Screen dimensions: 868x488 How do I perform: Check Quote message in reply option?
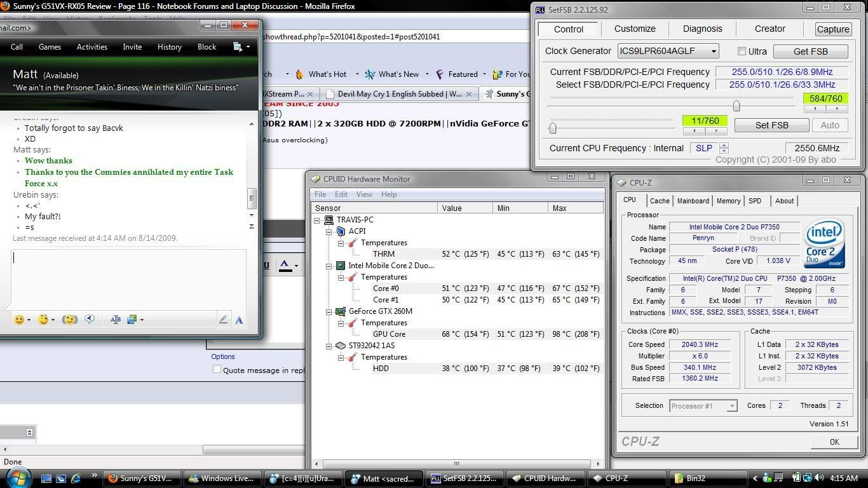(x=217, y=369)
